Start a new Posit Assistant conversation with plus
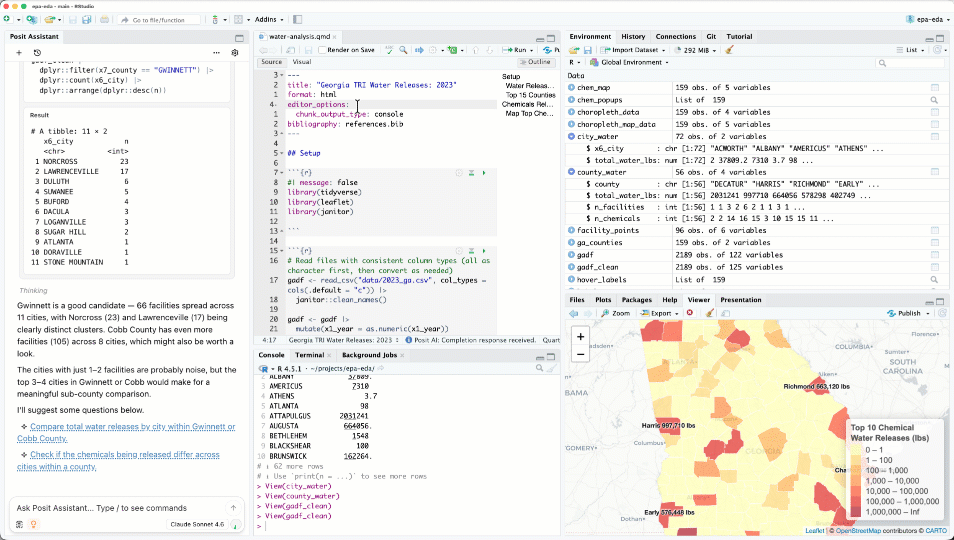This screenshot has height=540, width=954. [19, 53]
